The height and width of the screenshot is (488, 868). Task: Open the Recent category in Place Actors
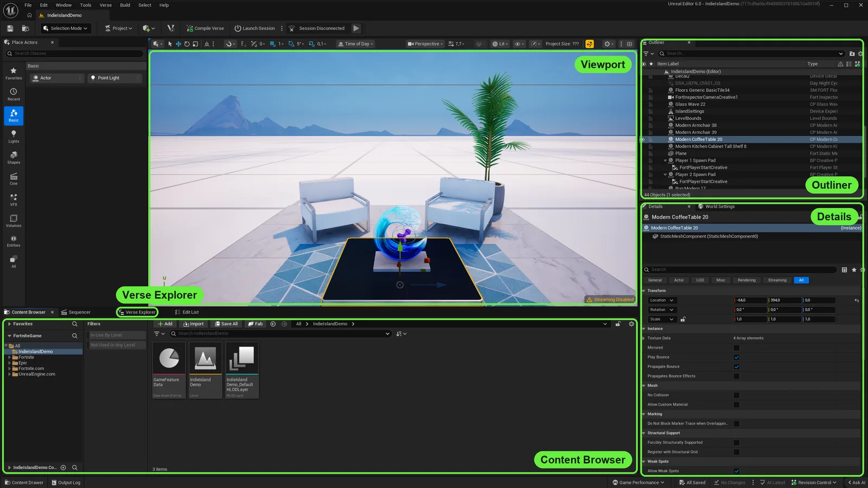click(14, 94)
